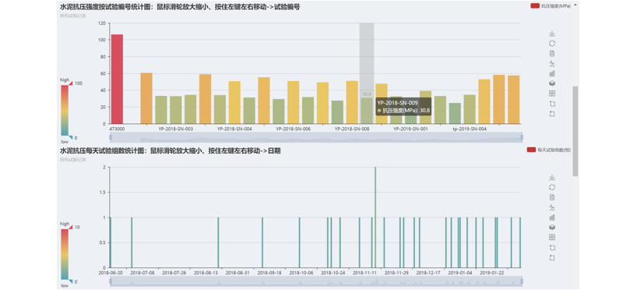
Task: Switch the strength chart to tiled mode
Action: (x=552, y=94)
